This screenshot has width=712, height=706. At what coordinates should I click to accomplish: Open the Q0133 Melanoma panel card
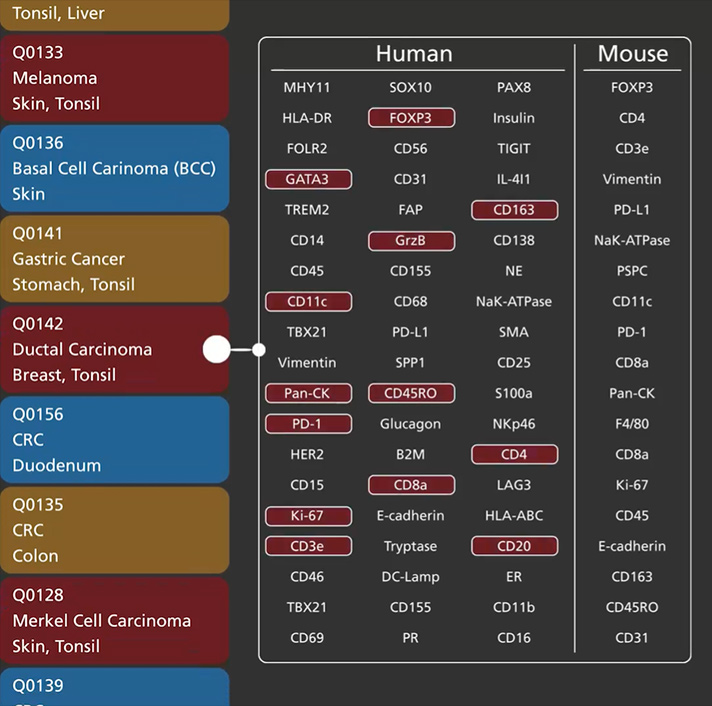coord(114,78)
